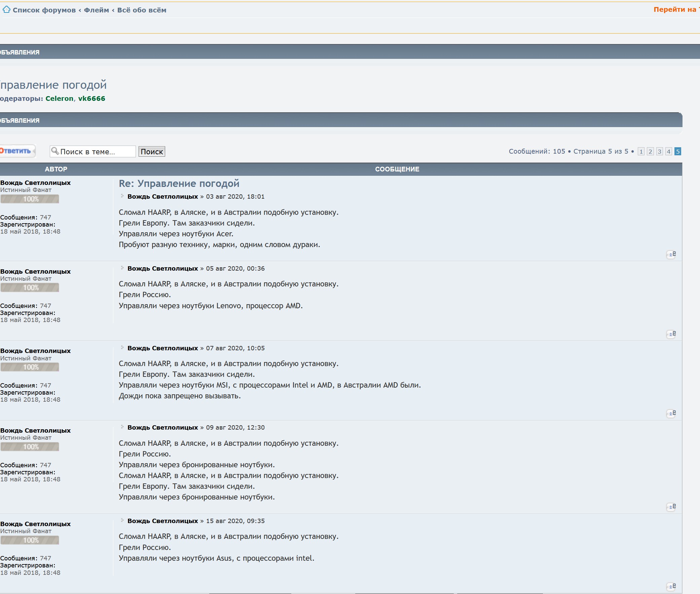Click back-to-top icon of 03 авг post
The width and height of the screenshot is (700, 594).
point(671,254)
